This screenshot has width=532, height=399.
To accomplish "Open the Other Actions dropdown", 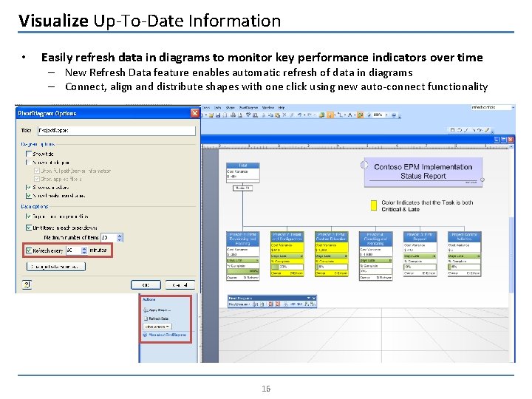I will [157, 327].
